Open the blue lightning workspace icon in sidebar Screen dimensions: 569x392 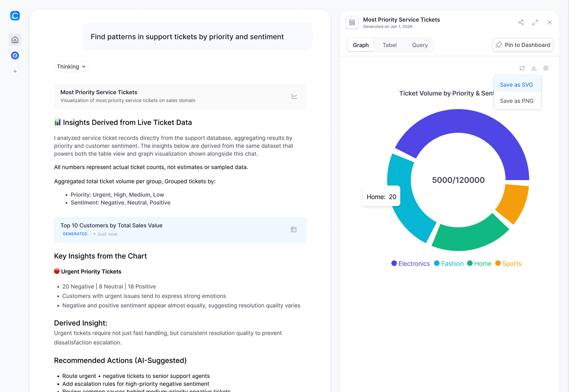(15, 55)
